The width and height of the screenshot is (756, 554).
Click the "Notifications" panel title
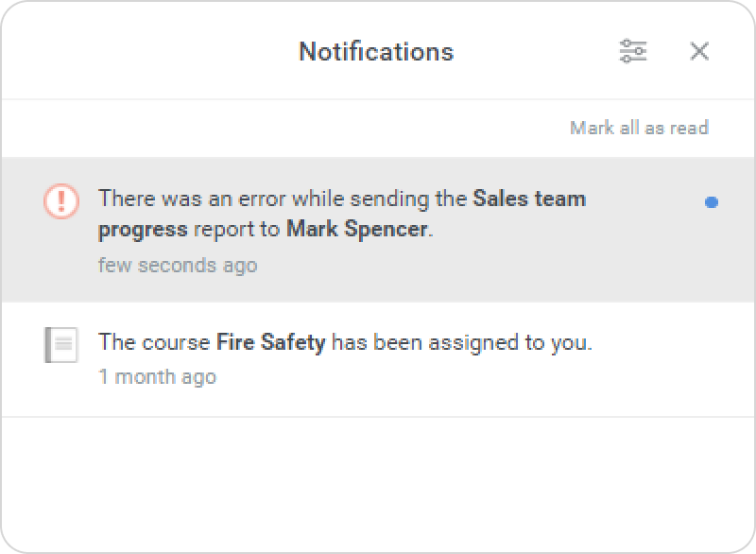coord(376,51)
